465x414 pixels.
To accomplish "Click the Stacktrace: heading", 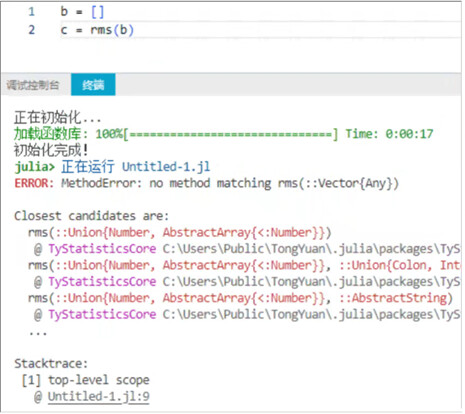I will [51, 363].
